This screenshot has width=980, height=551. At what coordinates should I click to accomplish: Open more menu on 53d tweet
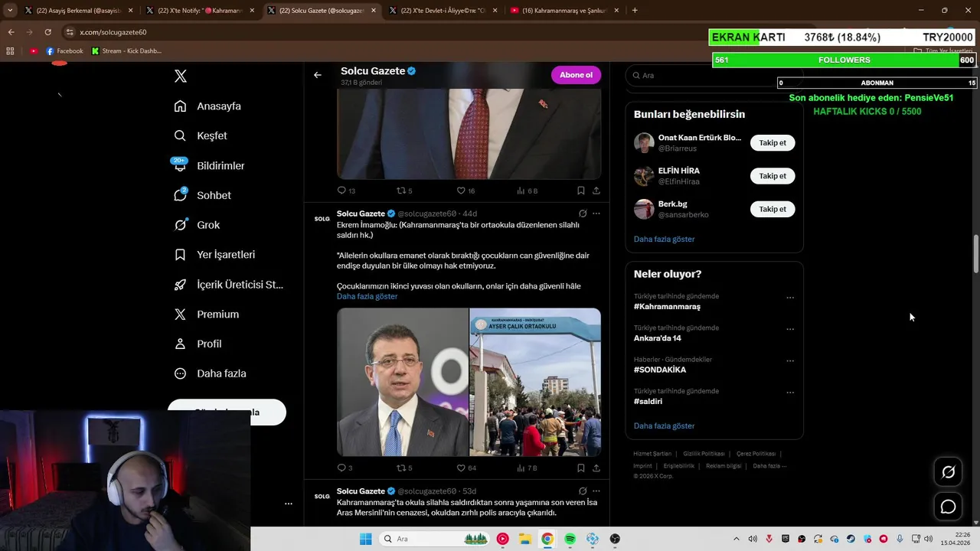click(x=596, y=491)
